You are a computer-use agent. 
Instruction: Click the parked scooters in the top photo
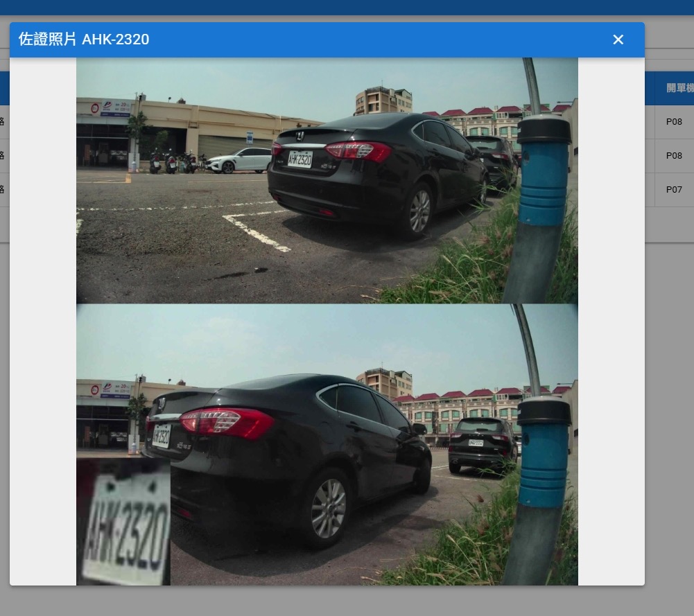(171, 163)
